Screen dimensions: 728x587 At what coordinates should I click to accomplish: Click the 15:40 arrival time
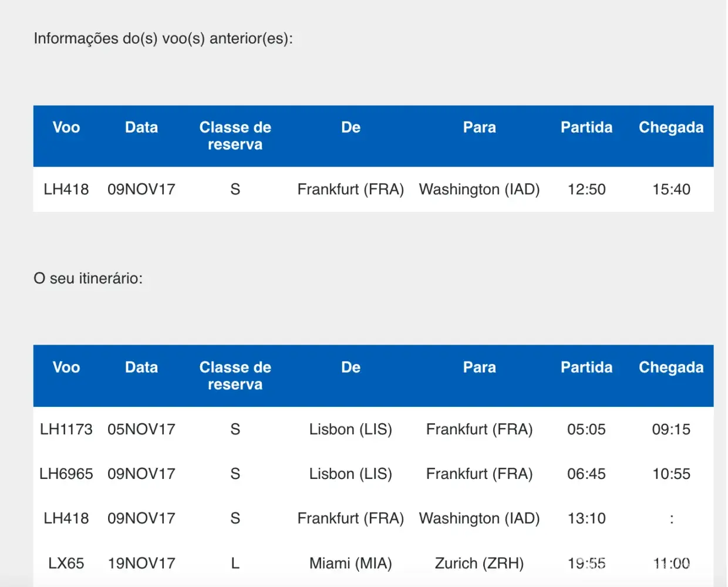[671, 190]
